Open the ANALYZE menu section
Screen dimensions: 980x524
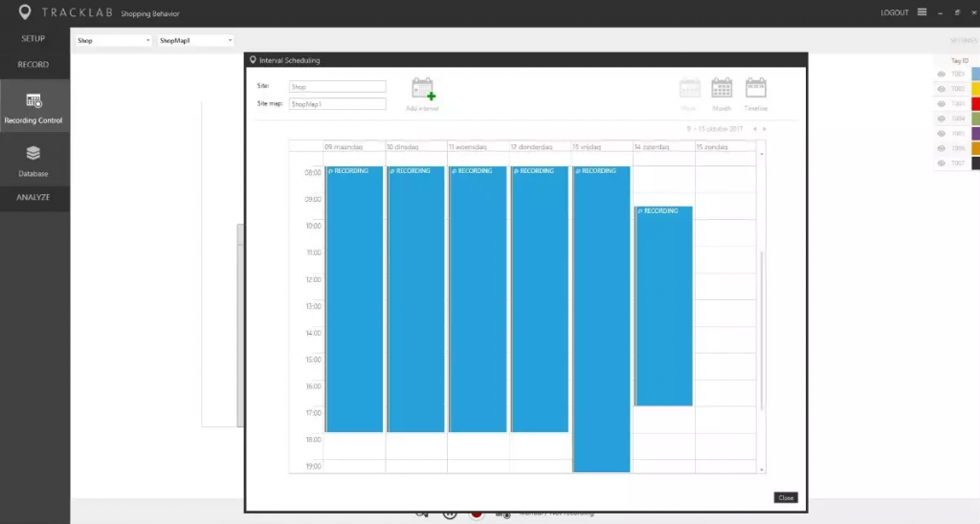pos(33,197)
